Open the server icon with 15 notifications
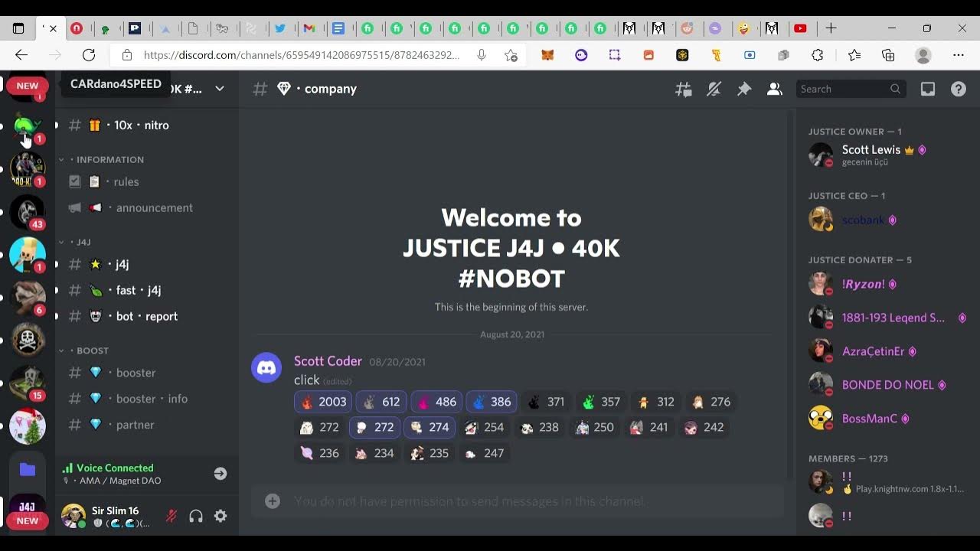Viewport: 980px width, 551px height. [28, 383]
